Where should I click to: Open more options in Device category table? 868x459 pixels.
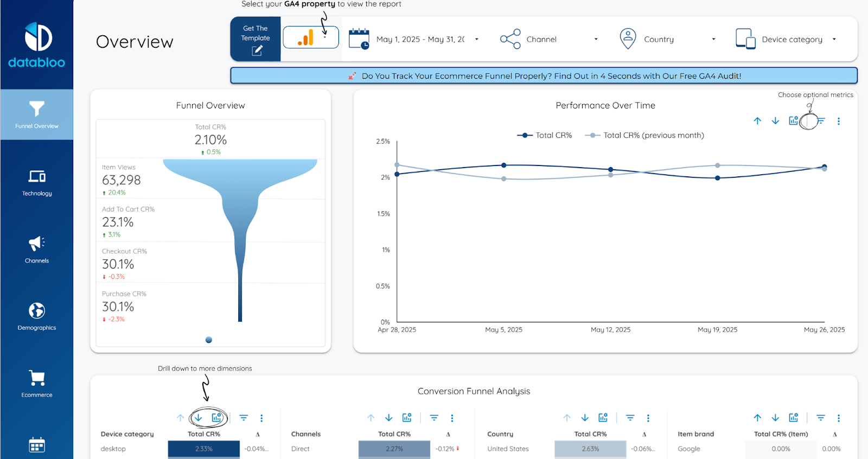click(261, 418)
